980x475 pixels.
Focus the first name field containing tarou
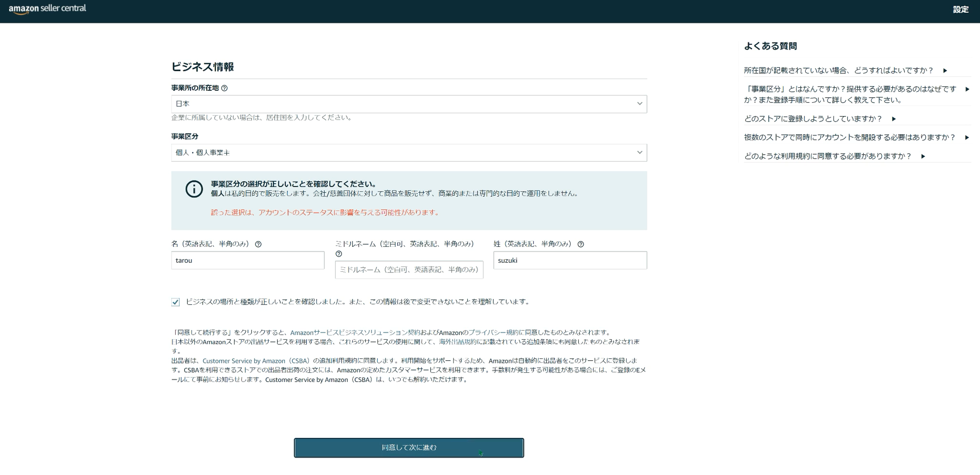pyautogui.click(x=248, y=260)
